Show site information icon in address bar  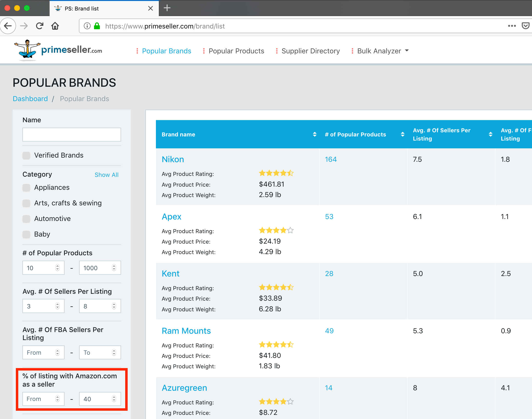click(x=87, y=26)
